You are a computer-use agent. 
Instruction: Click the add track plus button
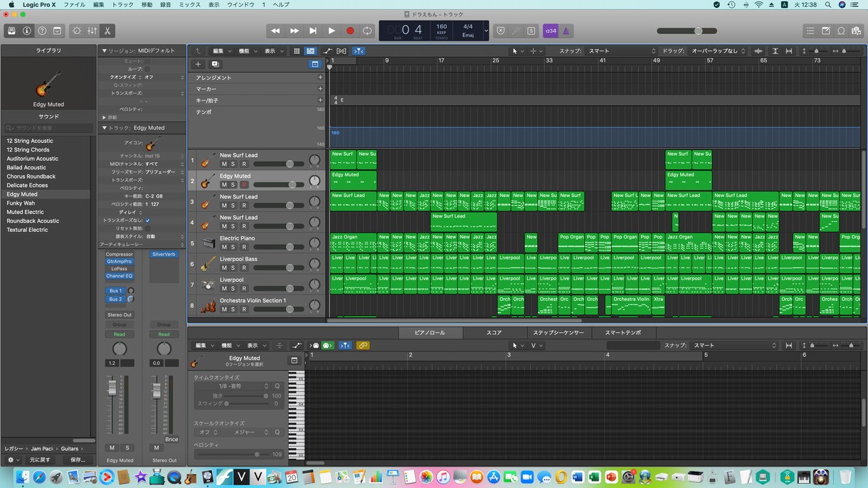point(199,64)
